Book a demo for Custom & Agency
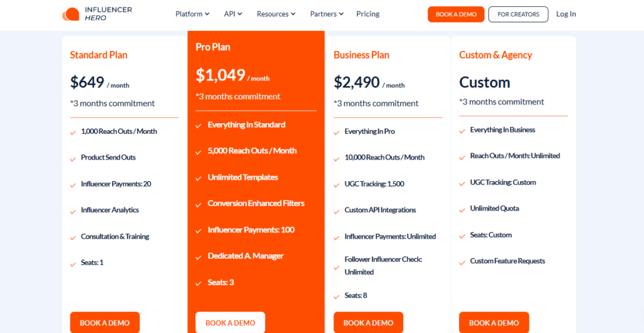The width and height of the screenshot is (644, 333). [494, 323]
